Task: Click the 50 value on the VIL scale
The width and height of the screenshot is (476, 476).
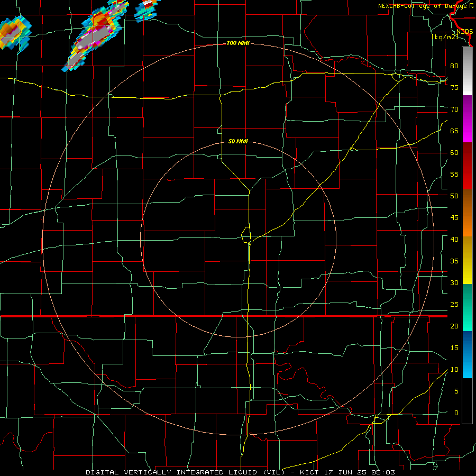Action: [454, 196]
